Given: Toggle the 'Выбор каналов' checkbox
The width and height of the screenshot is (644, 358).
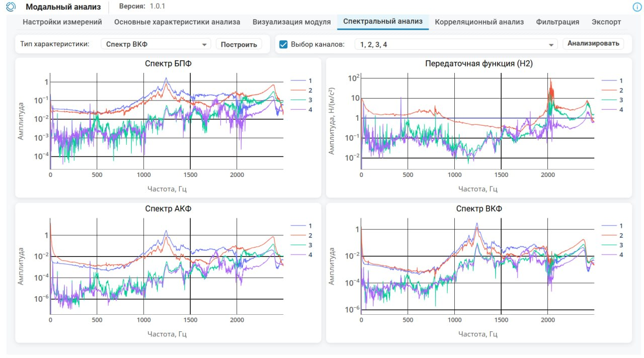Looking at the screenshot, I should point(283,44).
